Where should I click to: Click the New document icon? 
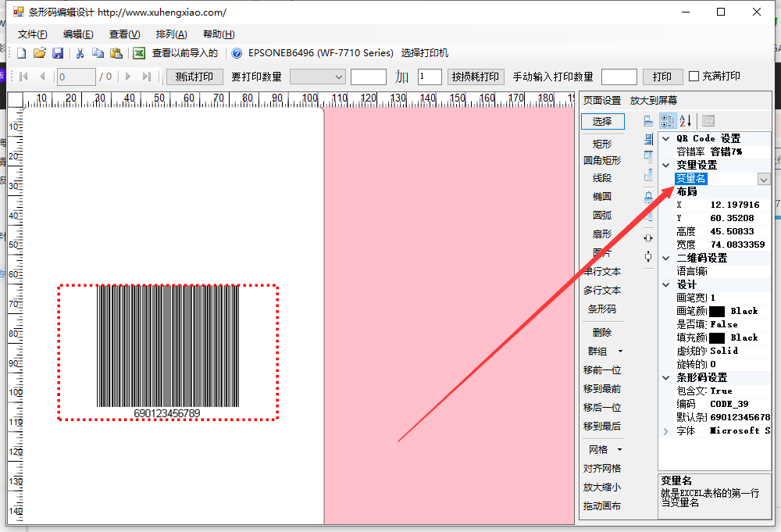pyautogui.click(x=22, y=53)
